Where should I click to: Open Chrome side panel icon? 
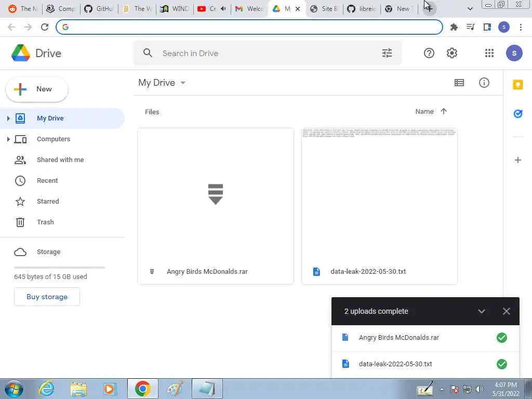coord(487,27)
